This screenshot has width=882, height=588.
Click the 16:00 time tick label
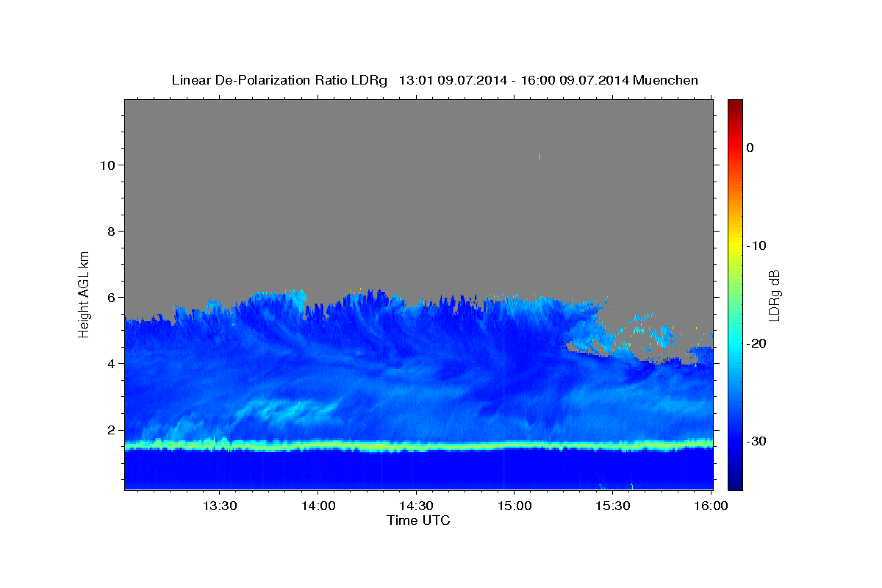(x=710, y=506)
